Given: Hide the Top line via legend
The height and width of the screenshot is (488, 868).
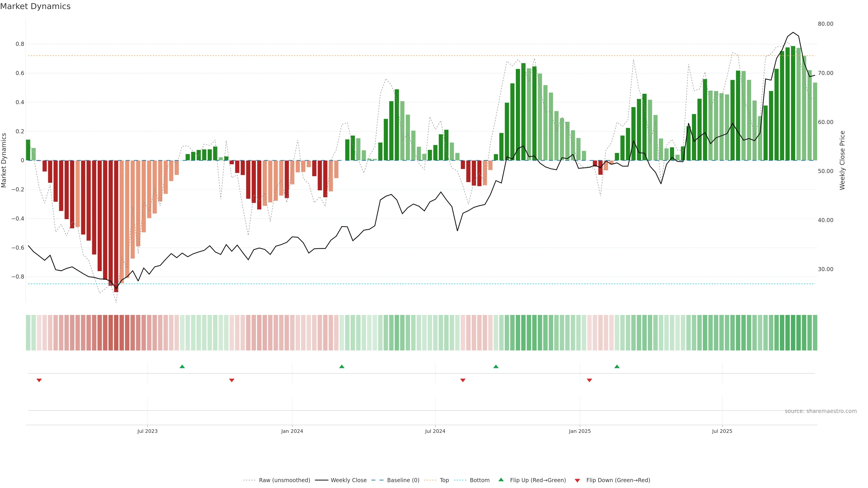Looking at the screenshot, I should point(444,480).
